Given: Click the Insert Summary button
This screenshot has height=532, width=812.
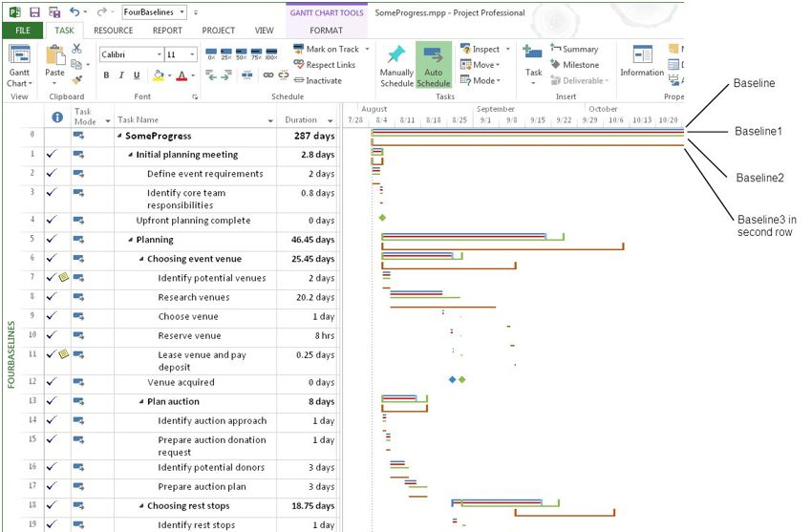Looking at the screenshot, I should [574, 49].
